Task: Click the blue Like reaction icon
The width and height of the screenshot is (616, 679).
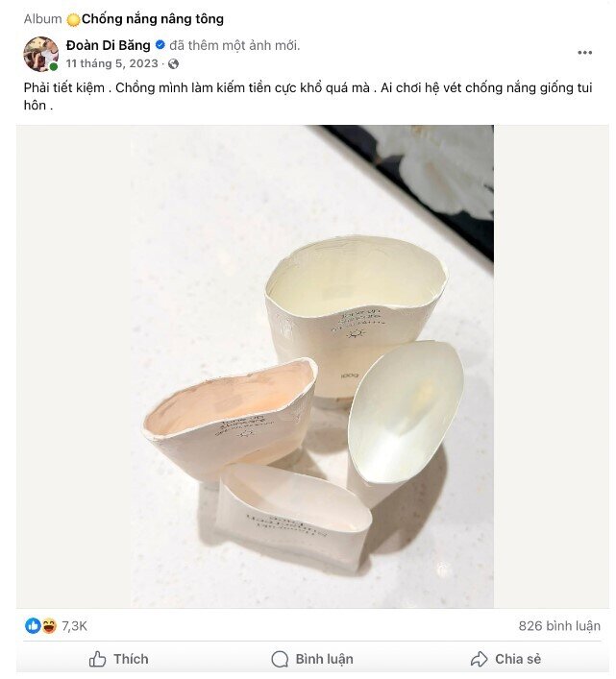Action: (33, 625)
